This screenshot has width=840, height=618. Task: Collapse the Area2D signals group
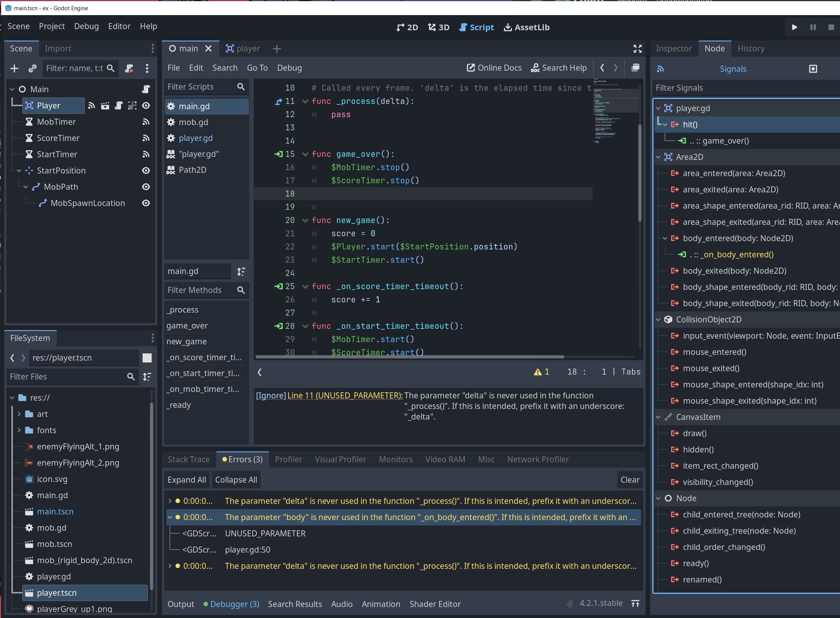click(x=658, y=157)
